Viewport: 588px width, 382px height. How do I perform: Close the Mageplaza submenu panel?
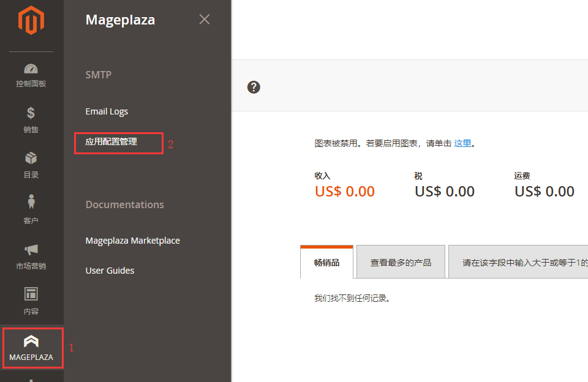(205, 19)
